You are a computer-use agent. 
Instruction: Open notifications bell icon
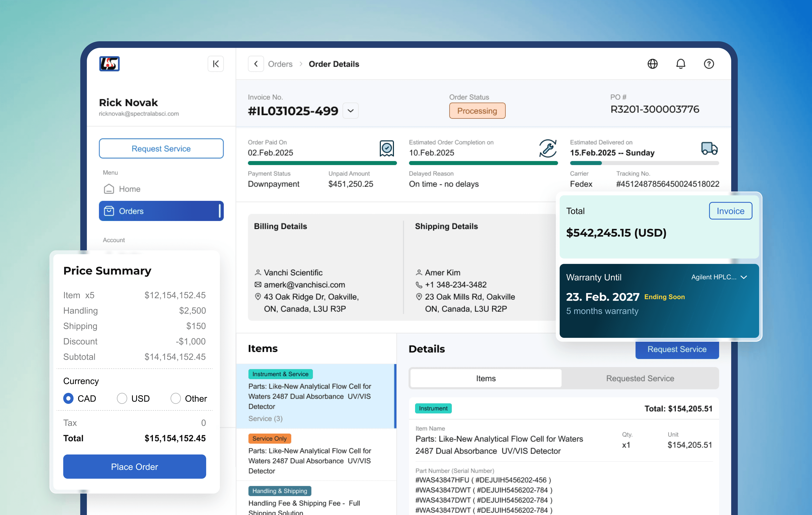680,64
